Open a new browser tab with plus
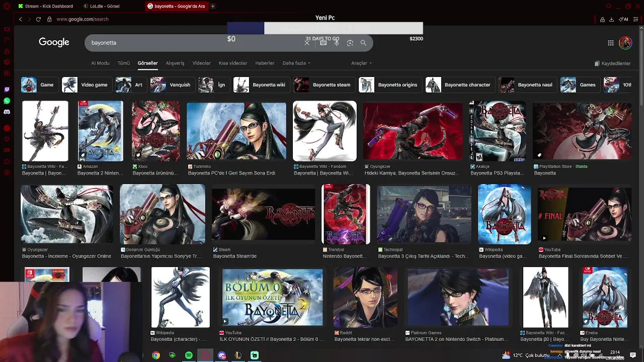This screenshot has height=362, width=644. tap(213, 6)
